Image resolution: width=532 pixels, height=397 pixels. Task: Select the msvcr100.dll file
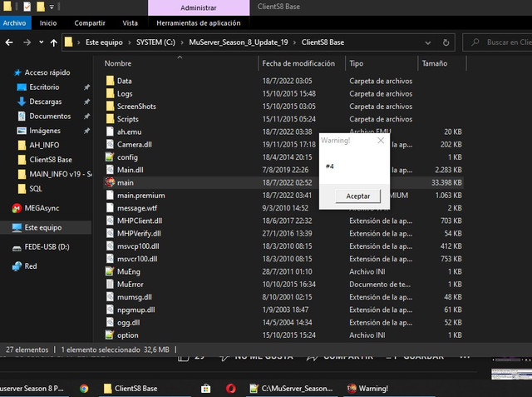(137, 259)
